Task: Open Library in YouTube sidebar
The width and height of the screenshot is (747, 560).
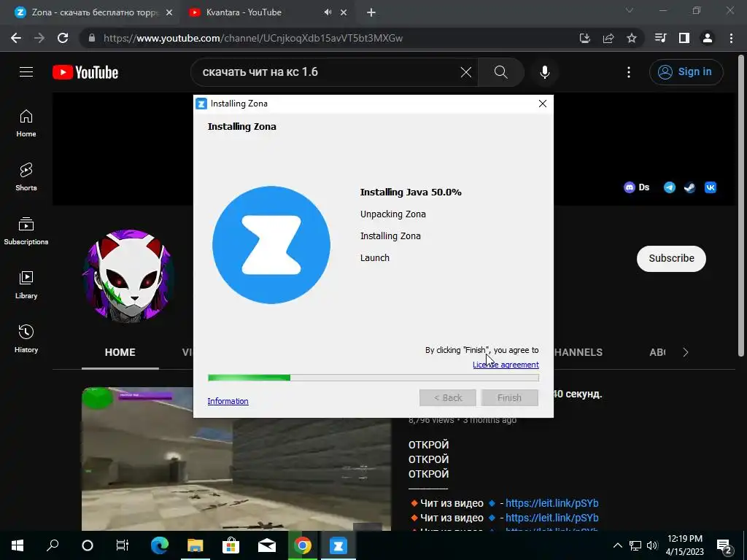Action: click(26, 285)
